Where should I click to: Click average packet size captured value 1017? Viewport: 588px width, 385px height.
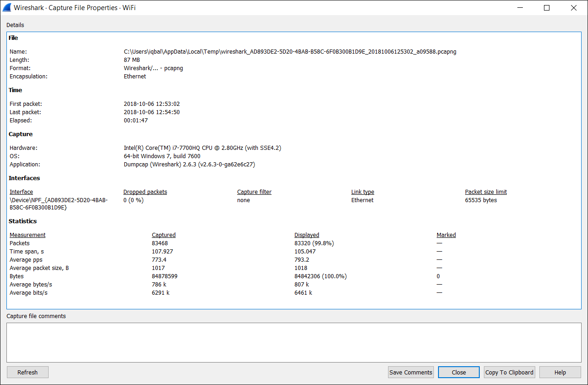click(x=158, y=268)
